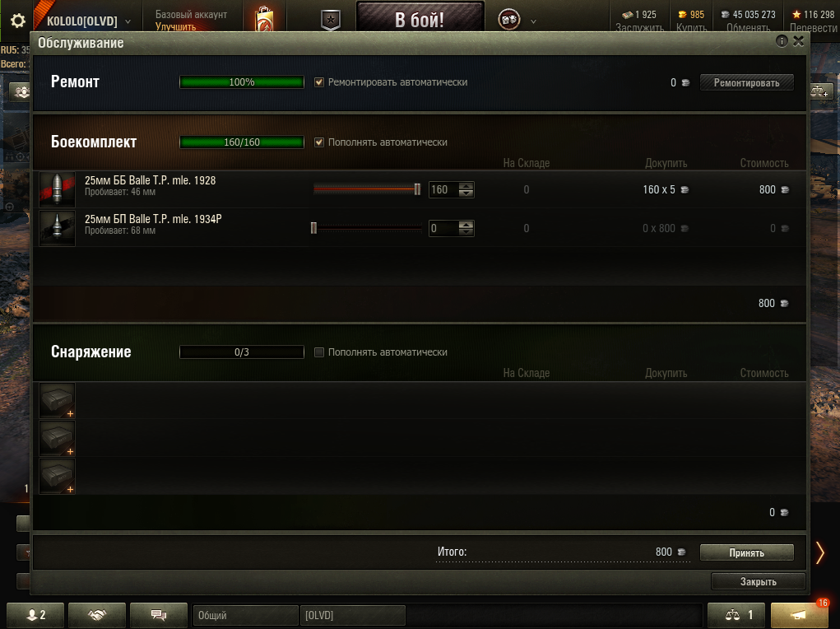Expand battle mode selector arrow

(x=533, y=21)
